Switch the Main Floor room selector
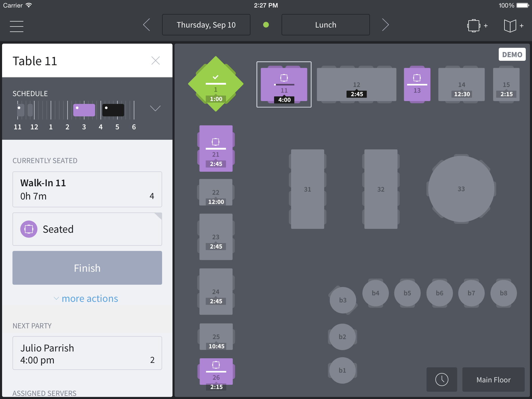 coord(493,380)
